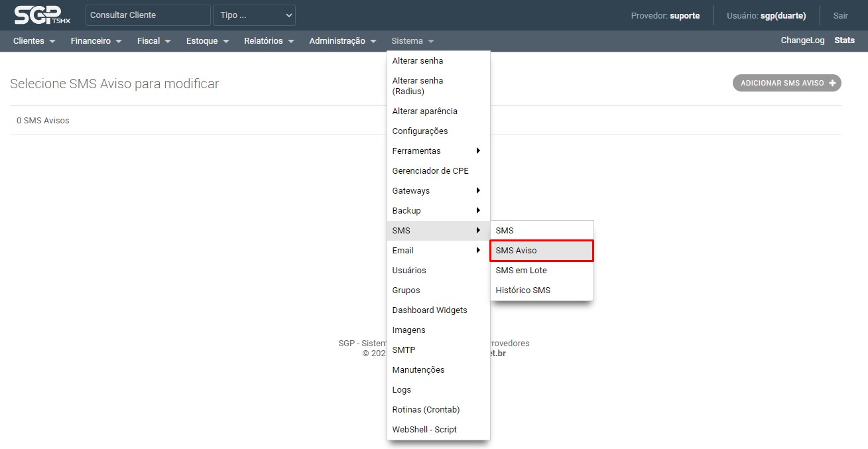Open the Stats link
The height and width of the screenshot is (449, 868).
(844, 40)
